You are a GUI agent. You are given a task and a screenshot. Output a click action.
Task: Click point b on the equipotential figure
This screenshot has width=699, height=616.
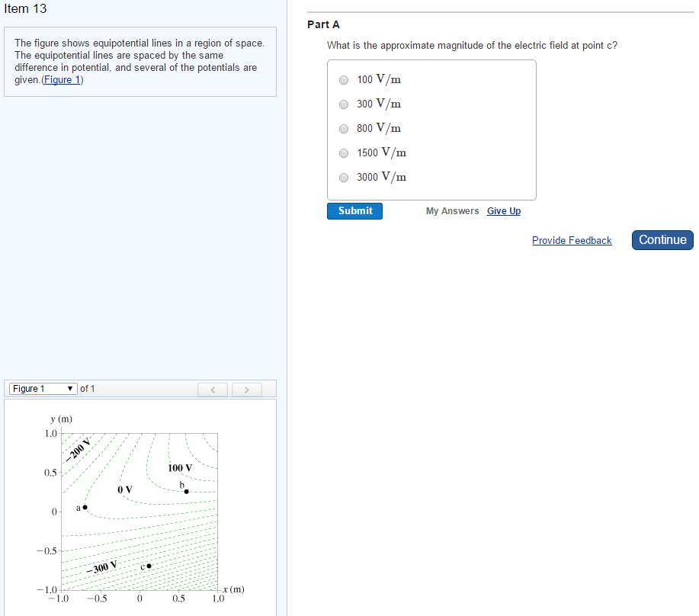[185, 491]
